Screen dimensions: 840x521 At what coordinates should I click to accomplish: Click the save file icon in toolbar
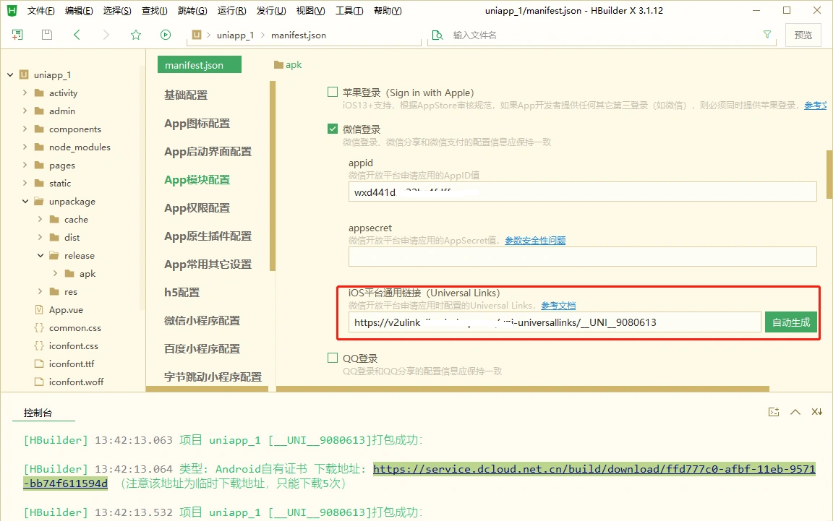[47, 35]
